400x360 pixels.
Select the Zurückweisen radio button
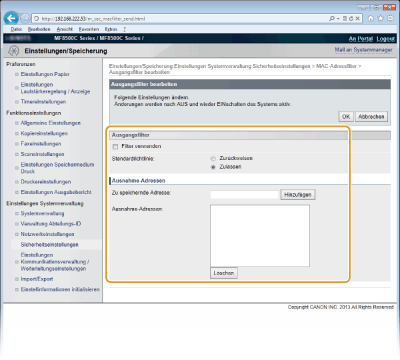tap(213, 159)
